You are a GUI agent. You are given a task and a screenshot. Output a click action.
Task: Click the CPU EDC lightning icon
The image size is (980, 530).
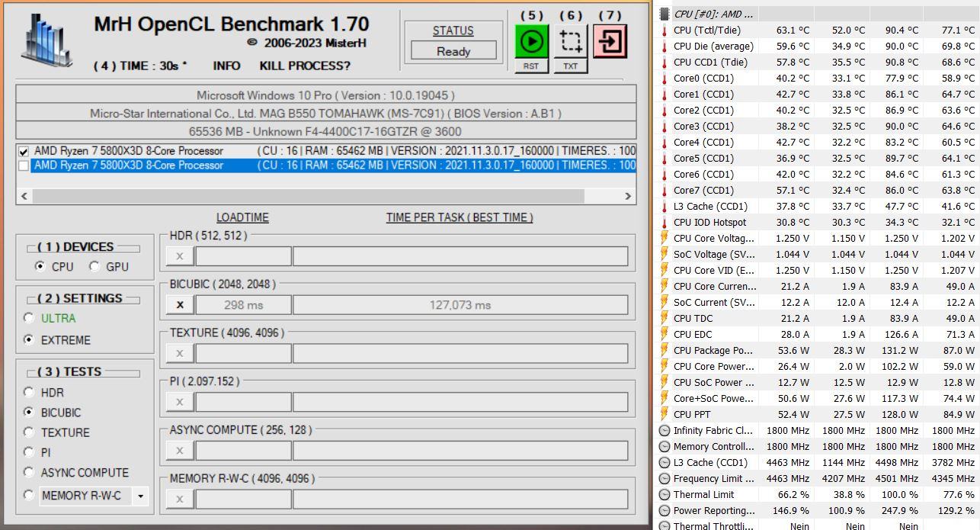point(665,335)
